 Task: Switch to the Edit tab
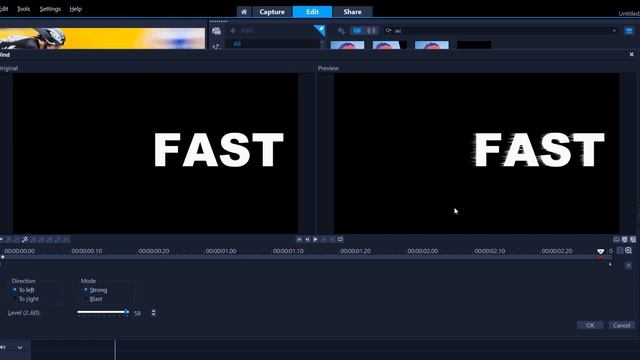click(x=312, y=12)
